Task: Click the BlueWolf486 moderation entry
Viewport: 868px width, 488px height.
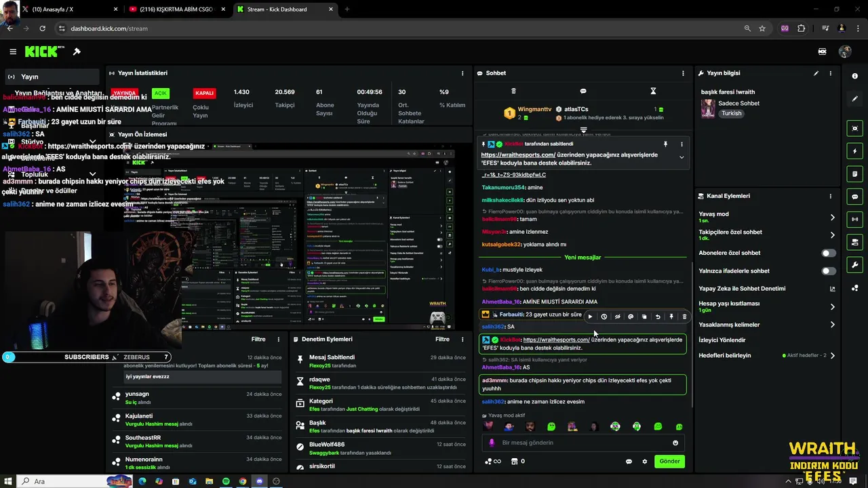Action: tap(380, 449)
